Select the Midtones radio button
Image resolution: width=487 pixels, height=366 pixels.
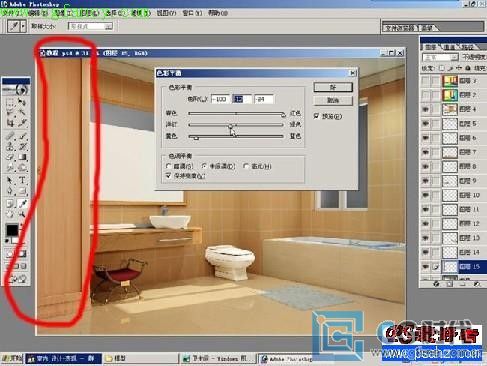click(204, 166)
